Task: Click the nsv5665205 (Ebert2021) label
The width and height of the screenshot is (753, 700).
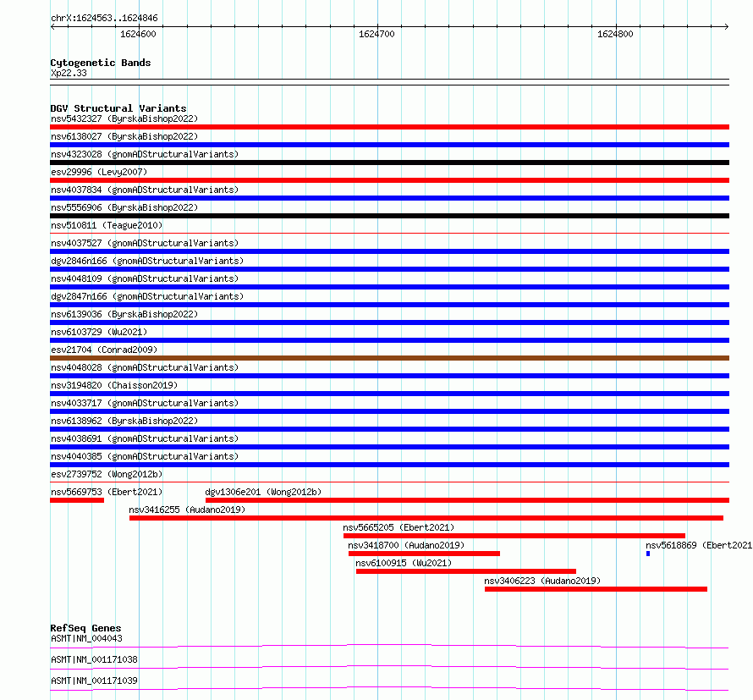Action: click(x=398, y=527)
